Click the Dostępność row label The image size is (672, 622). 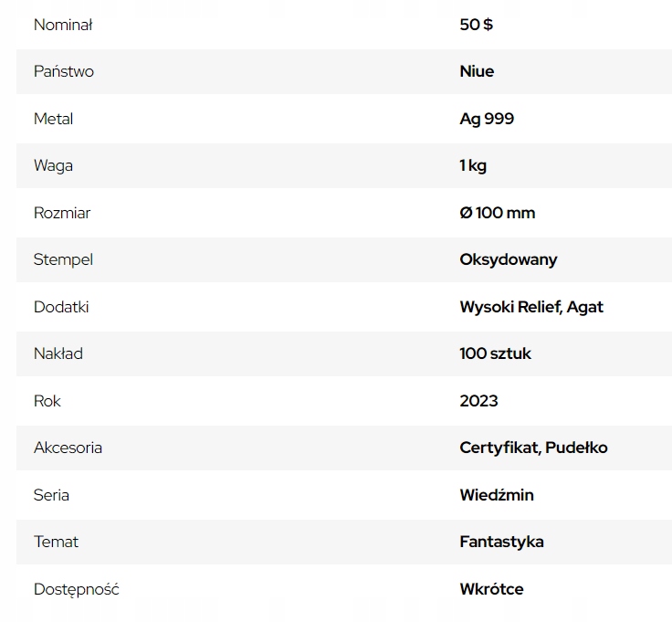tap(77, 589)
